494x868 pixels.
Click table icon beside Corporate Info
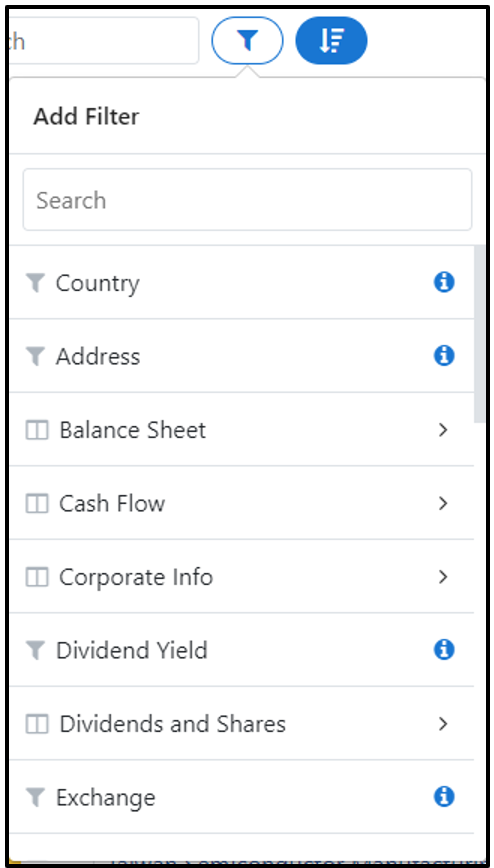coord(37,577)
